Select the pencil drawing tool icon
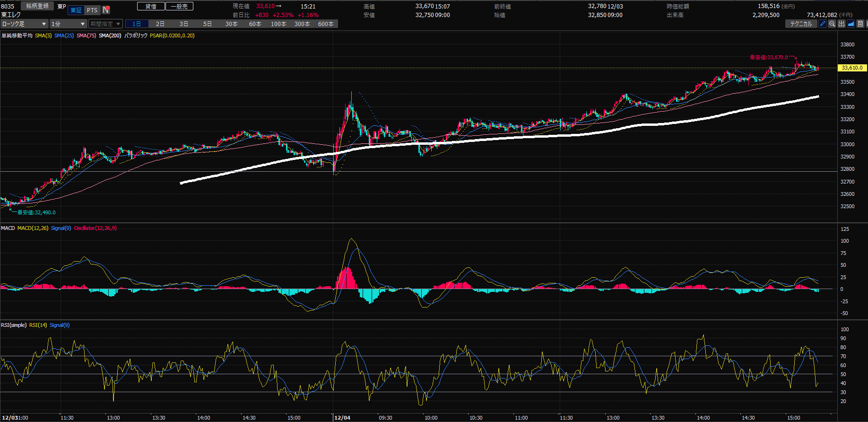This screenshot has width=868, height=422. (823, 24)
